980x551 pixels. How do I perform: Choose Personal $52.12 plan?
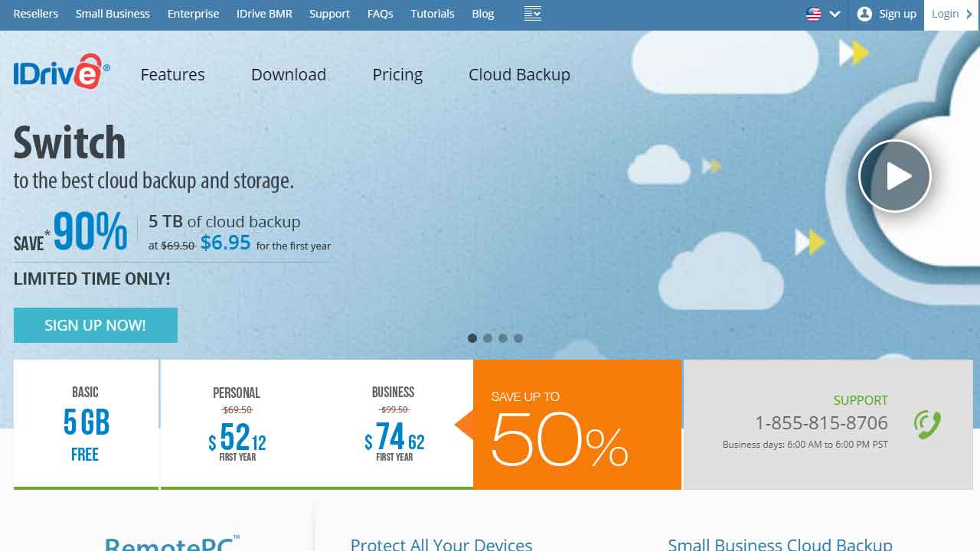coord(237,424)
